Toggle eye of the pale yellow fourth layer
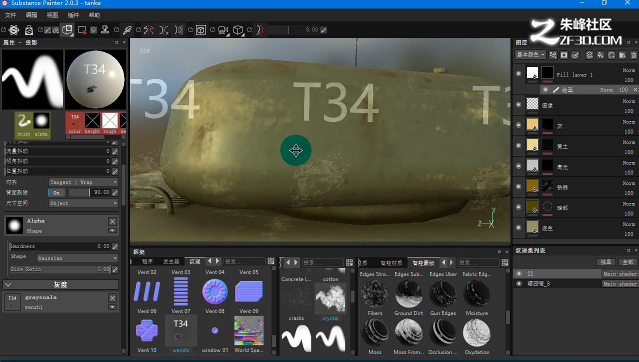Screen dimensions: 639x362 tap(518, 146)
